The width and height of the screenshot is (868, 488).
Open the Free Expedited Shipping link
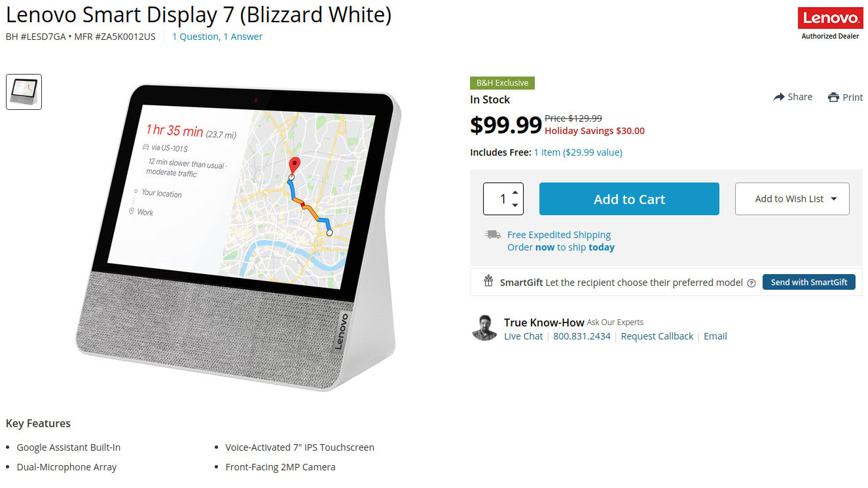(559, 235)
